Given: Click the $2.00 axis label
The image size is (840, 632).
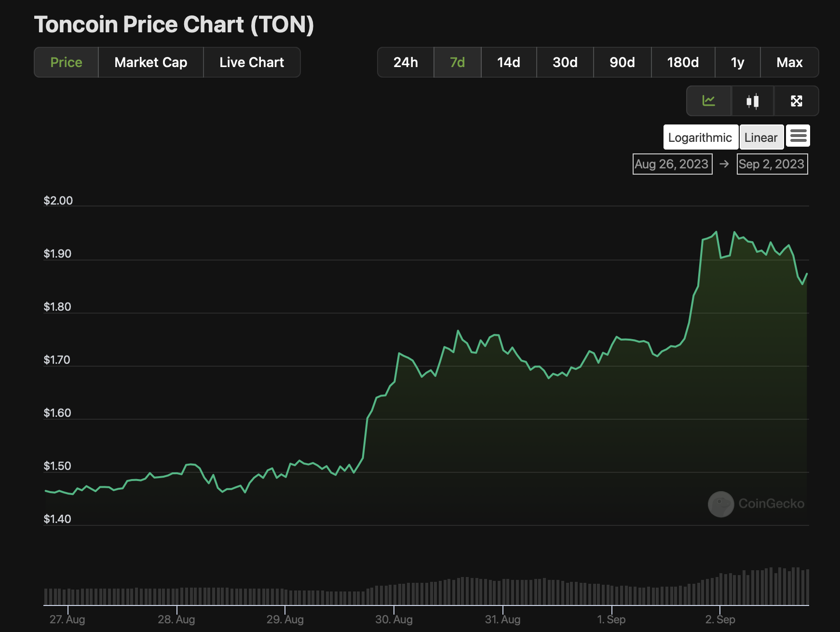Looking at the screenshot, I should 58,201.
